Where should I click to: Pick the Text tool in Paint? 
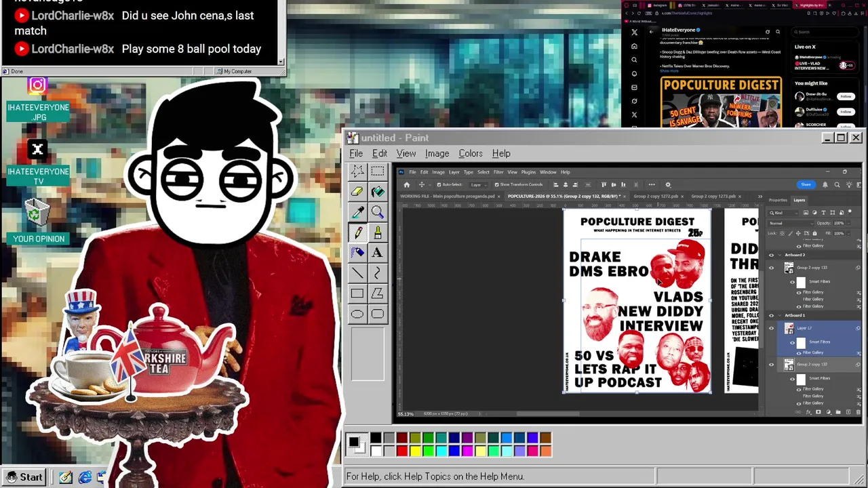click(x=378, y=253)
